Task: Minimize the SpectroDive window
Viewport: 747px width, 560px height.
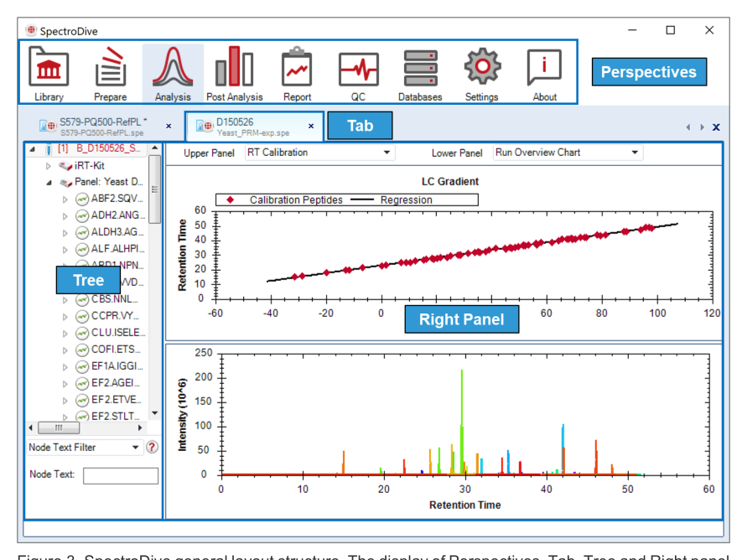Action: click(x=632, y=30)
